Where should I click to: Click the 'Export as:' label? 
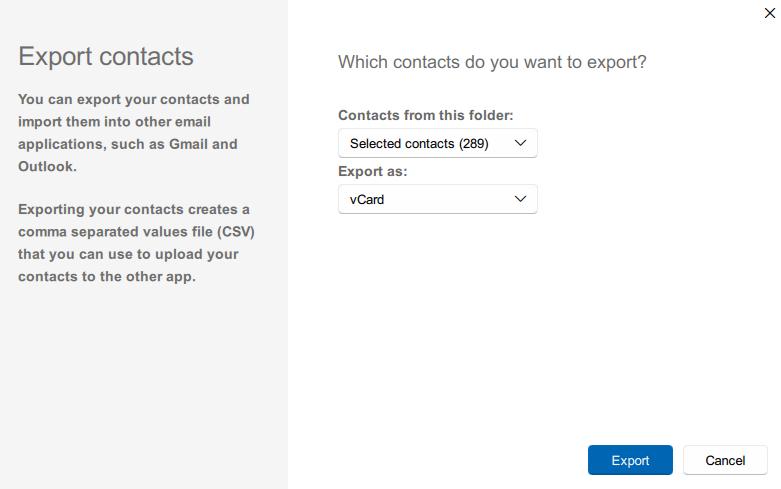click(x=373, y=171)
